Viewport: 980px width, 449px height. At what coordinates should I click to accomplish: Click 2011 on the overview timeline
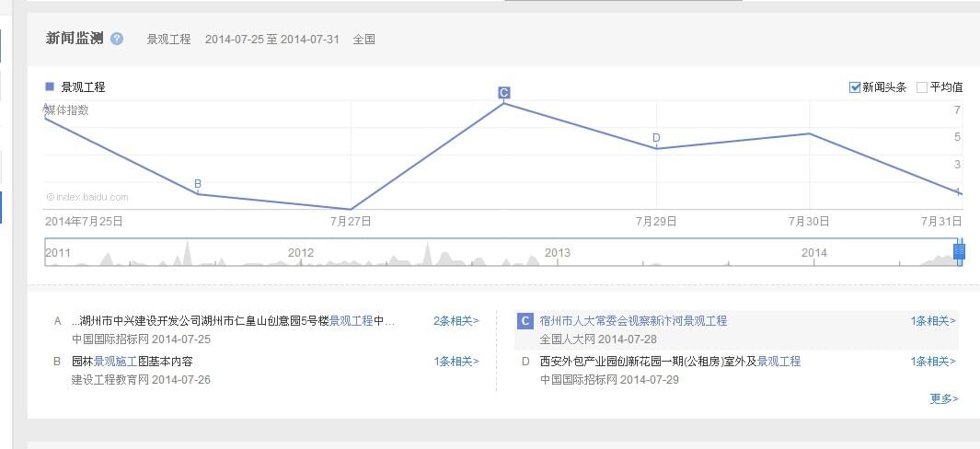[x=58, y=253]
